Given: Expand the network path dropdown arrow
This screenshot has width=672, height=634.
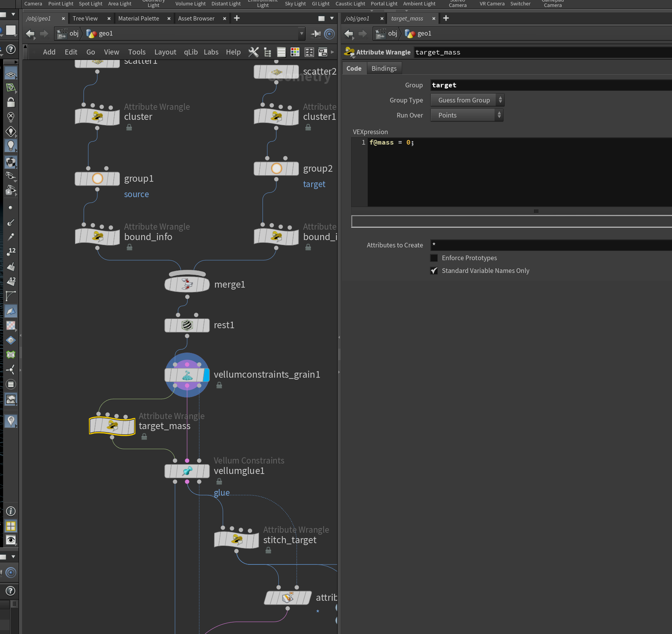Looking at the screenshot, I should coord(302,34).
